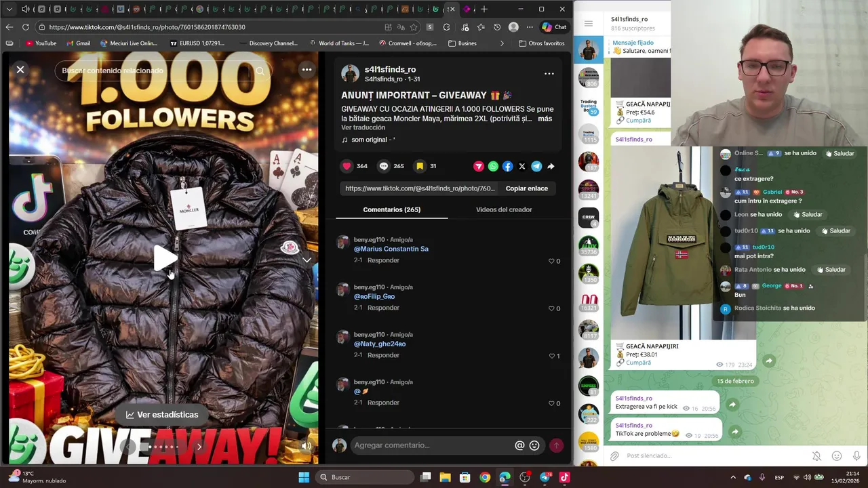Open post options three dots beside s4l1sfinds_ro

pyautogui.click(x=549, y=74)
